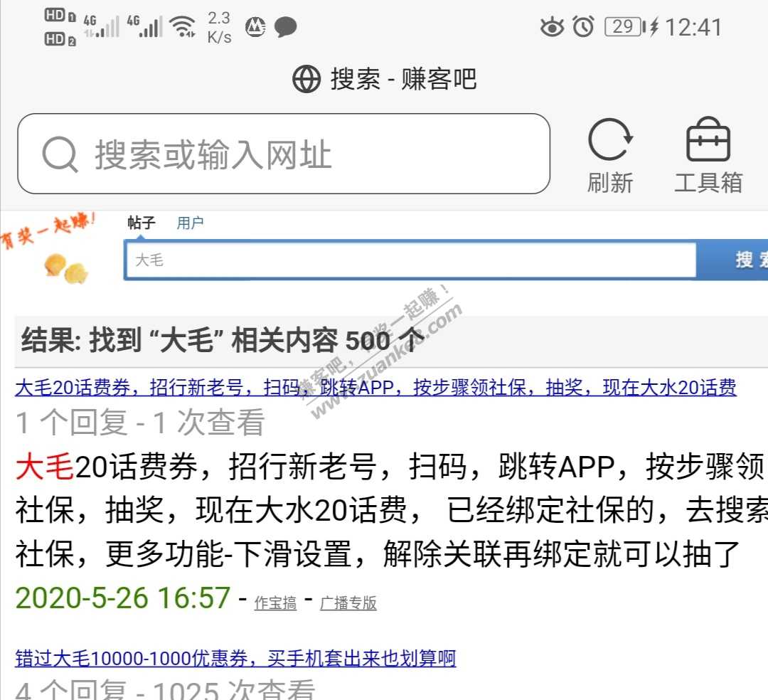Open the 广播专版 forum link
This screenshot has height=700, width=768.
tap(348, 603)
